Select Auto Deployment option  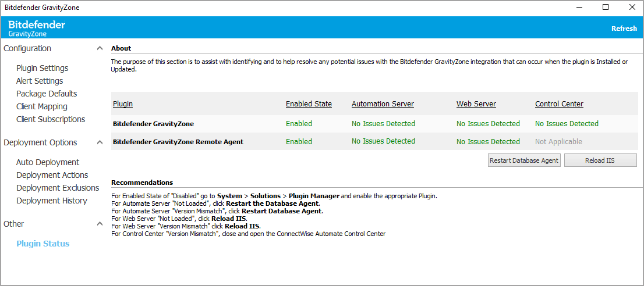48,162
